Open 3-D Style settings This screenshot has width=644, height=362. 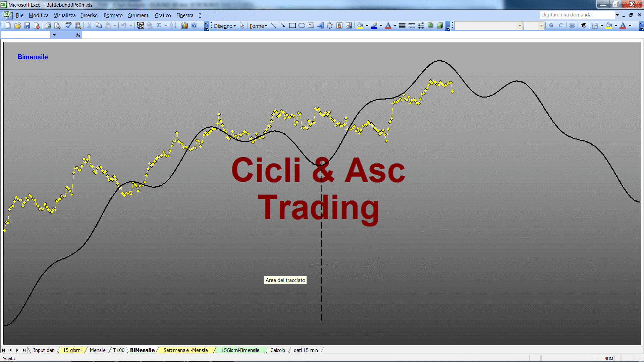(x=440, y=25)
